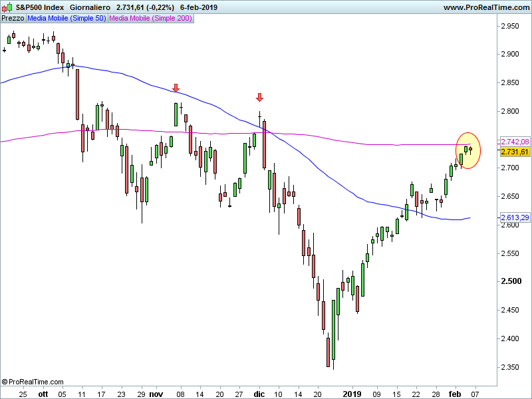Click the 05 date label on time axis

(x=62, y=394)
